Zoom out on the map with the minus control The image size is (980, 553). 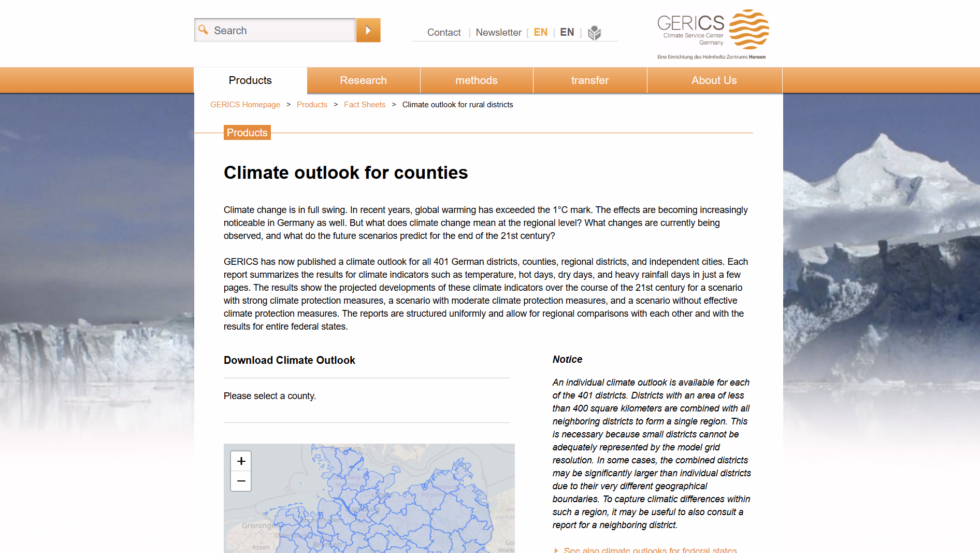240,481
